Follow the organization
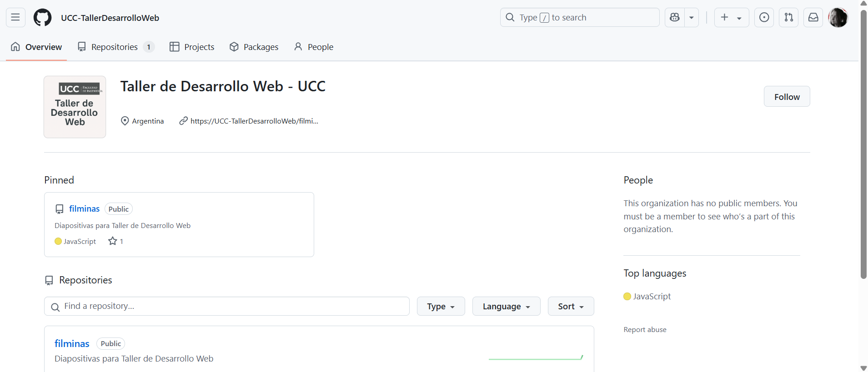The width and height of the screenshot is (868, 372). [787, 97]
